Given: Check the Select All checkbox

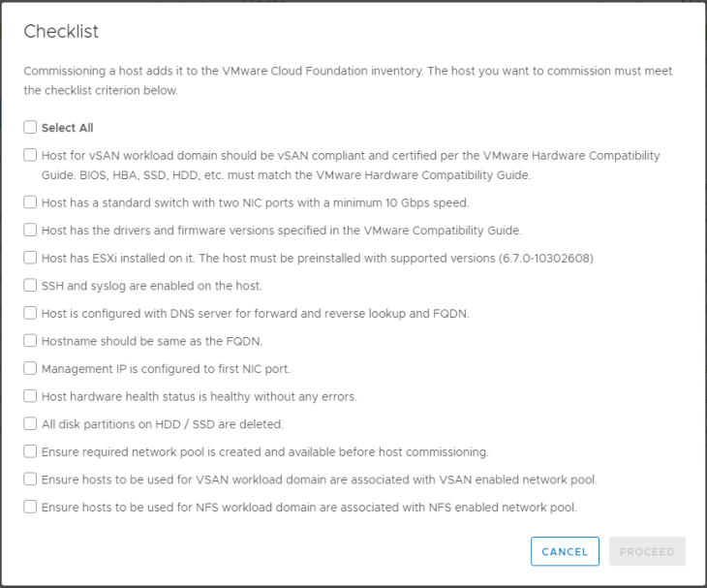Looking at the screenshot, I should coord(31,127).
